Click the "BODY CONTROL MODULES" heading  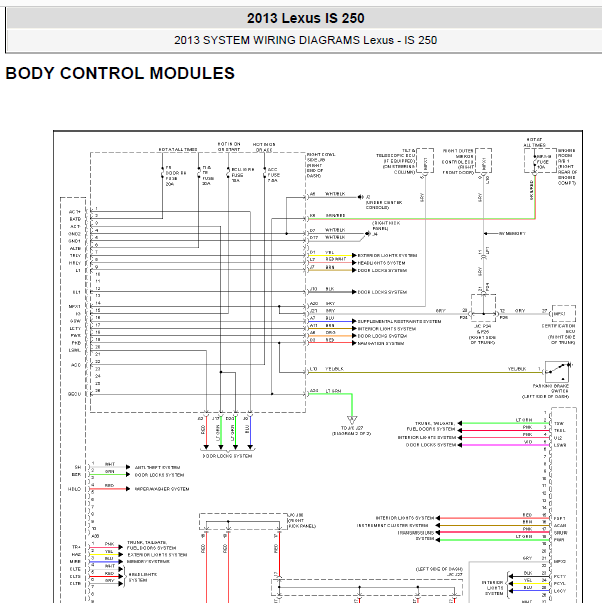pos(120,73)
